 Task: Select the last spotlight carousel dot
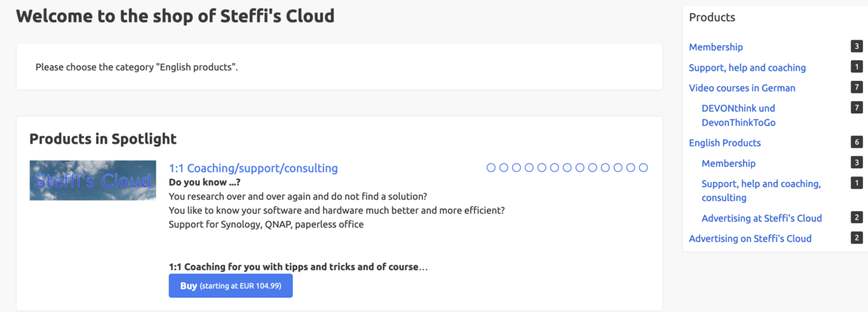[x=643, y=168]
